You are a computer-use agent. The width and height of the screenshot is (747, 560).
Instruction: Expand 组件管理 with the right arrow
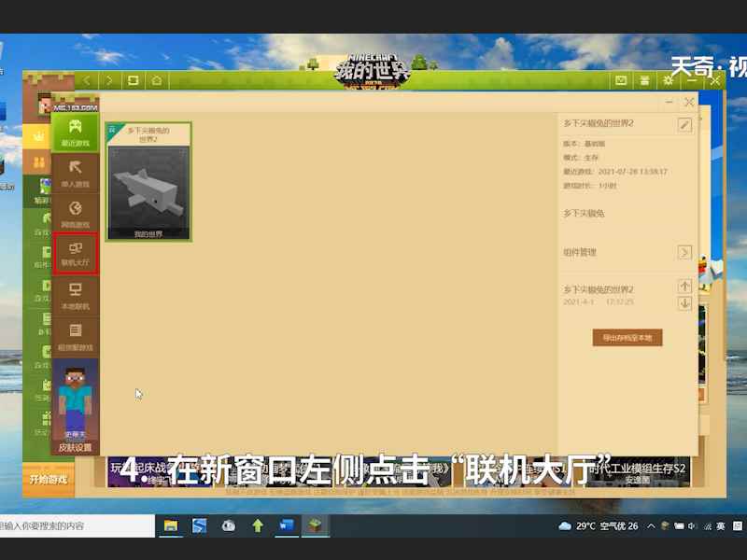tap(684, 253)
